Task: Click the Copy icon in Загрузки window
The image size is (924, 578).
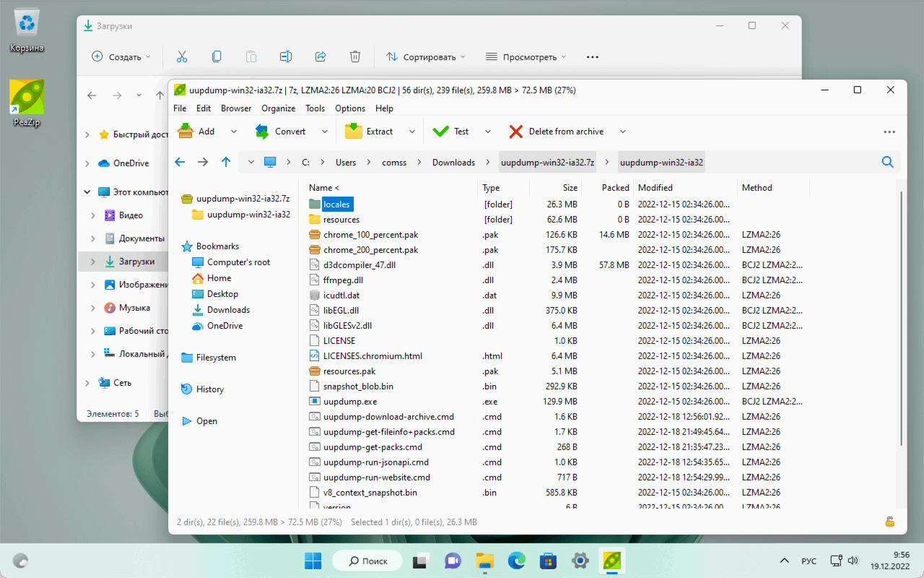Action: (x=217, y=56)
